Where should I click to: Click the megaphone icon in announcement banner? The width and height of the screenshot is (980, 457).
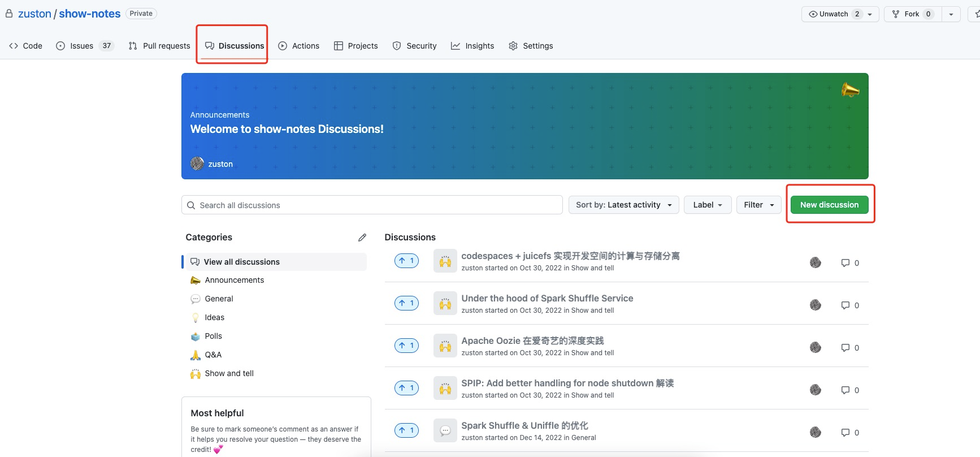(850, 89)
